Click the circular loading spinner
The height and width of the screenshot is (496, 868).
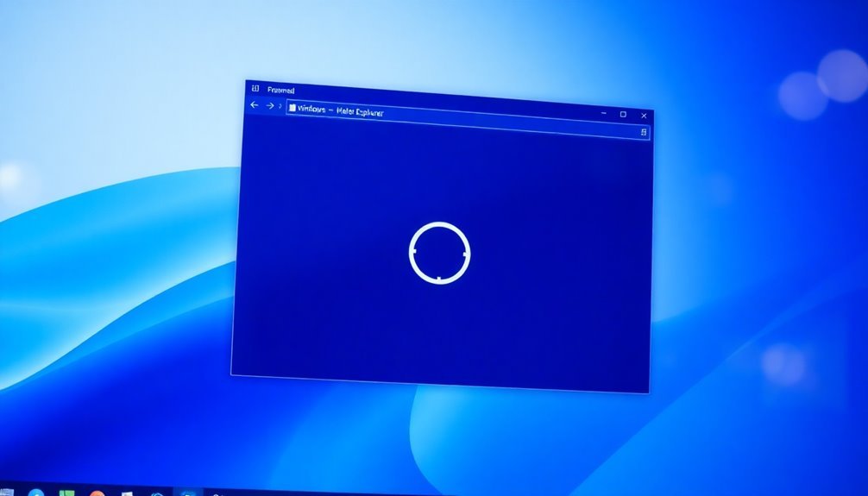tap(439, 252)
